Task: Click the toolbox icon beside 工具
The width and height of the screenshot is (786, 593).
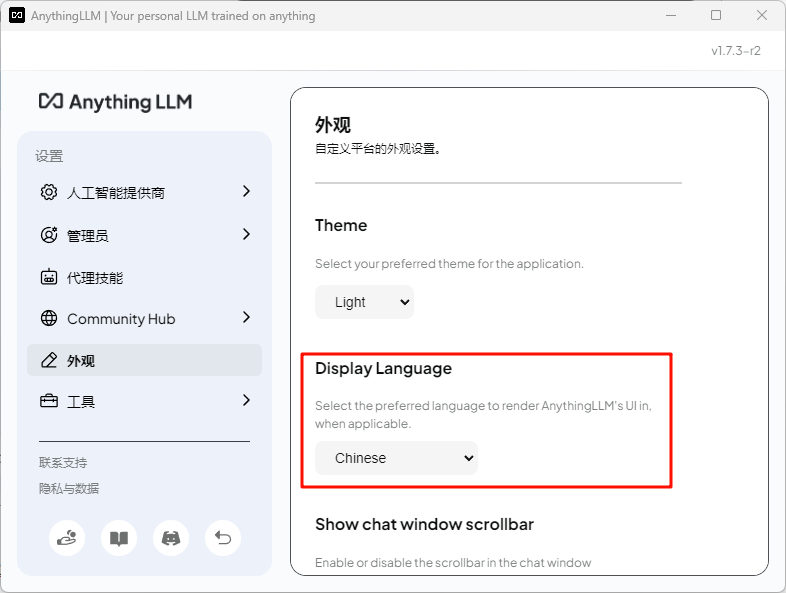Action: point(49,401)
